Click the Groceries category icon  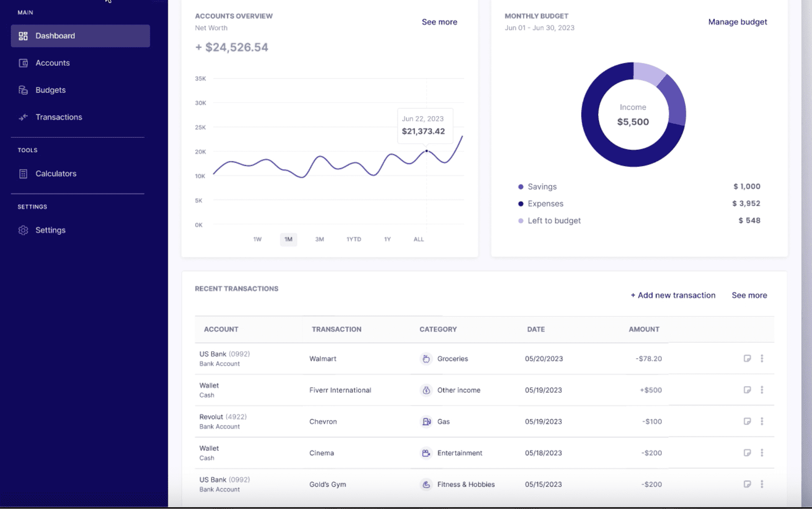click(426, 359)
